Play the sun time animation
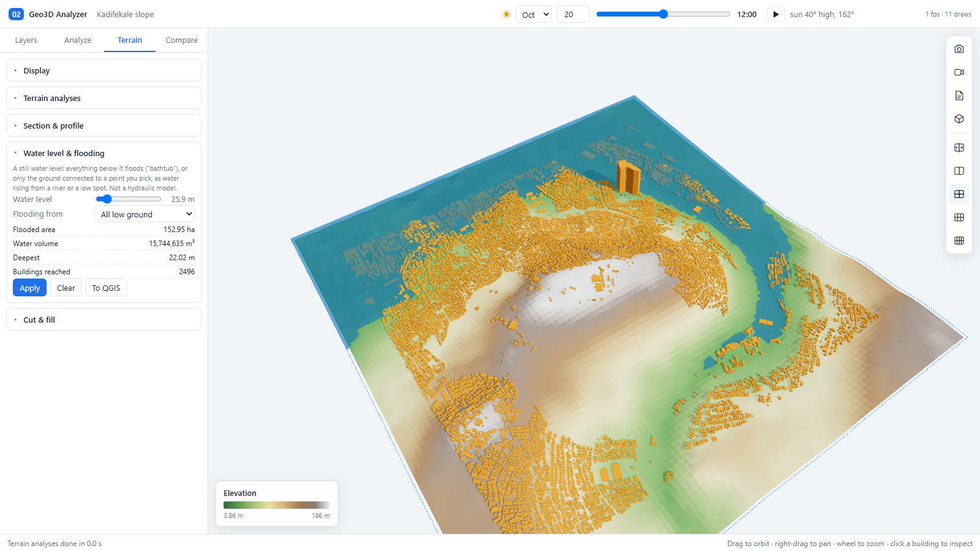 [x=776, y=14]
